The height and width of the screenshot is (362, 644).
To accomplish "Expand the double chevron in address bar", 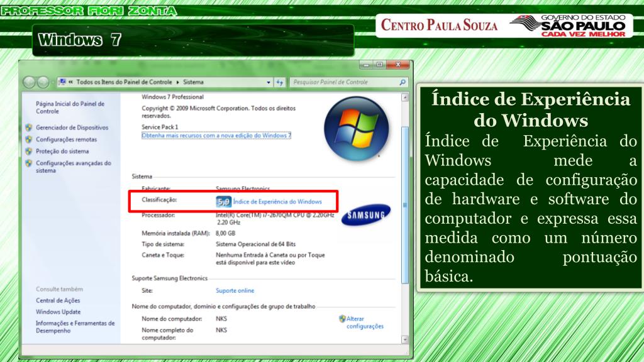I will (x=70, y=82).
